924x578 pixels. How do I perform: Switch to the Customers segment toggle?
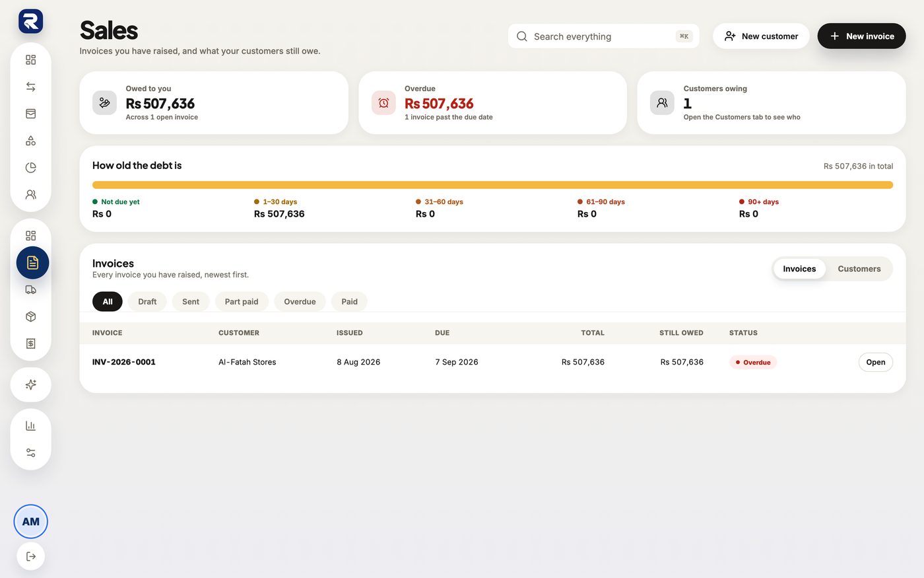pos(859,269)
